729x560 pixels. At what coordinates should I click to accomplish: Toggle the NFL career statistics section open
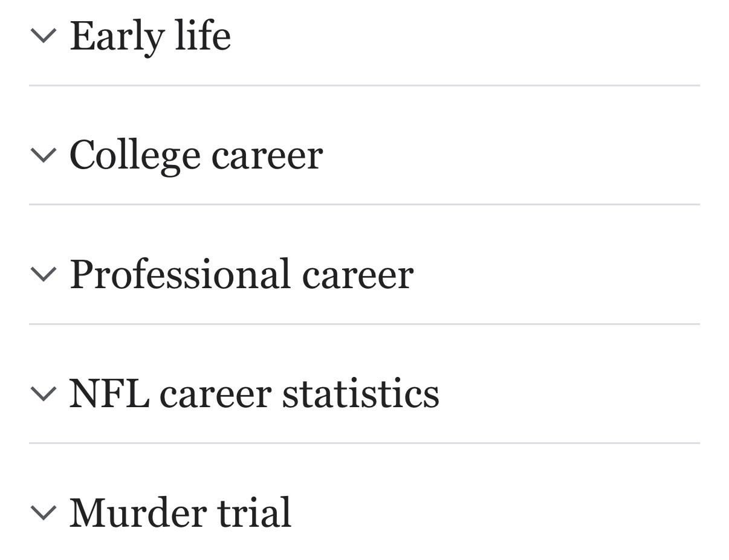(254, 393)
